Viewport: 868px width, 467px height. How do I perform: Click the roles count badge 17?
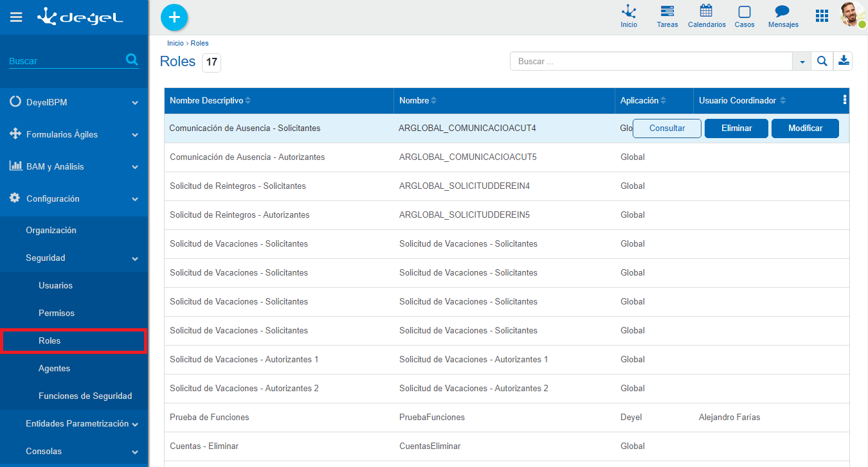coord(212,62)
